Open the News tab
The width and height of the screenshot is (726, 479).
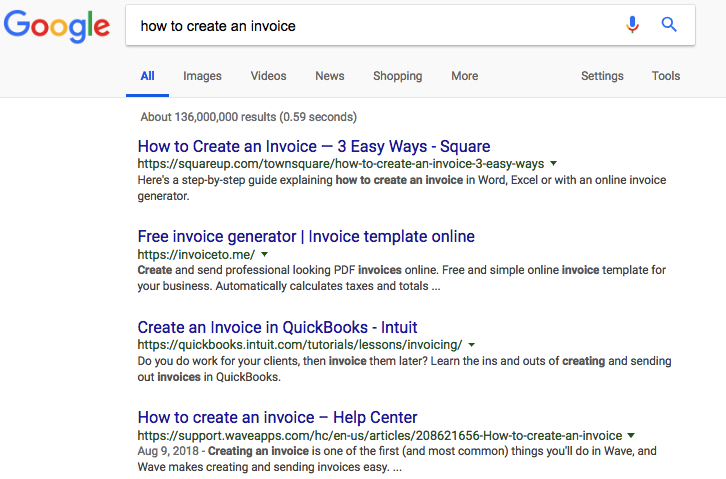click(x=330, y=76)
